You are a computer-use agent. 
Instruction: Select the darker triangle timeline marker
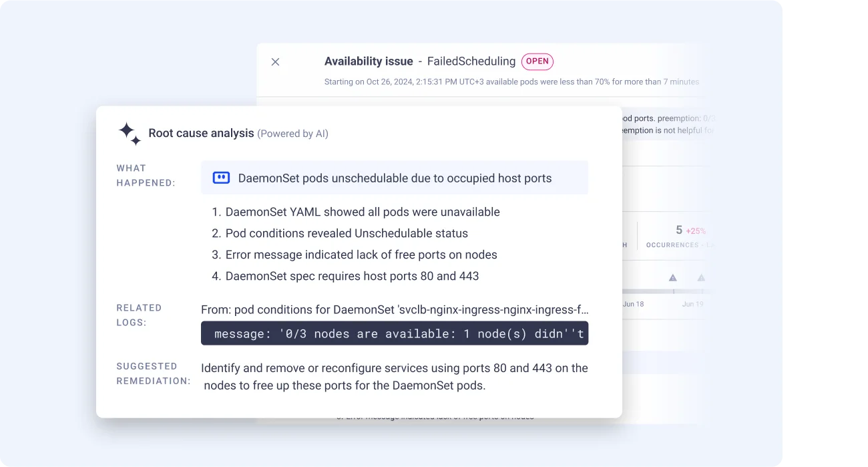(673, 278)
